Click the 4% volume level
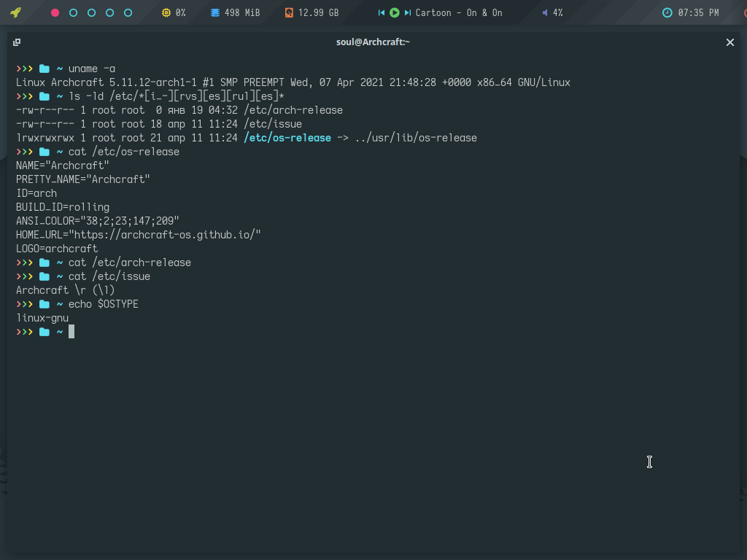Image resolution: width=747 pixels, height=560 pixels. click(x=558, y=13)
